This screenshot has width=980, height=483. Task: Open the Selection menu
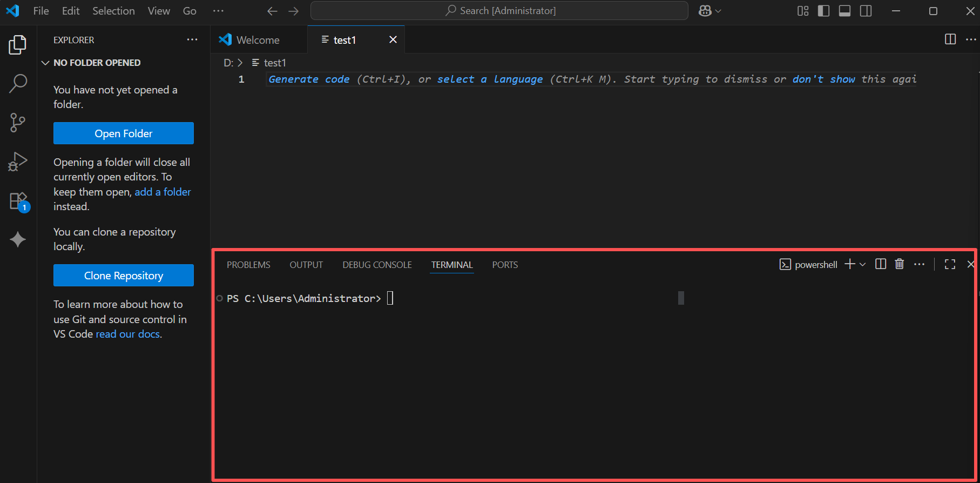click(113, 11)
